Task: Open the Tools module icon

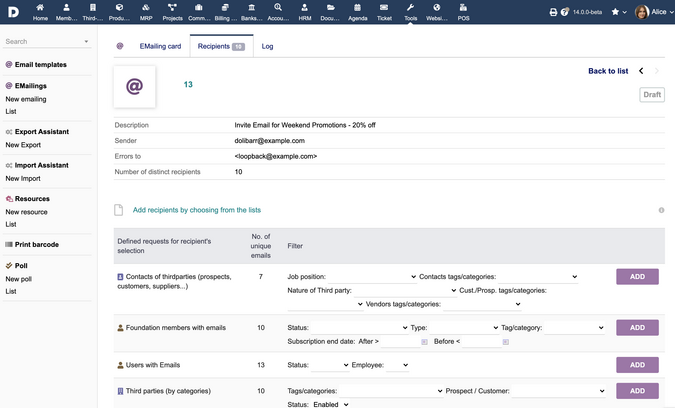Action: (411, 7)
